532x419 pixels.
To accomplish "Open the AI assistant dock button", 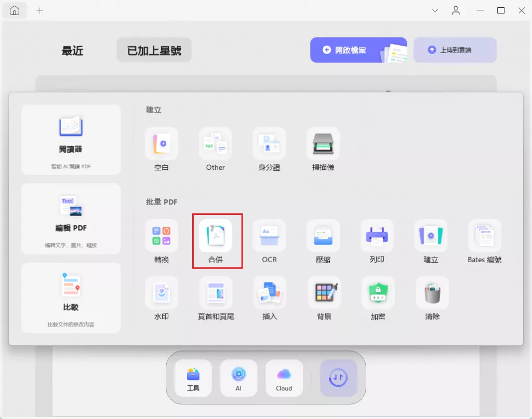I will (238, 378).
